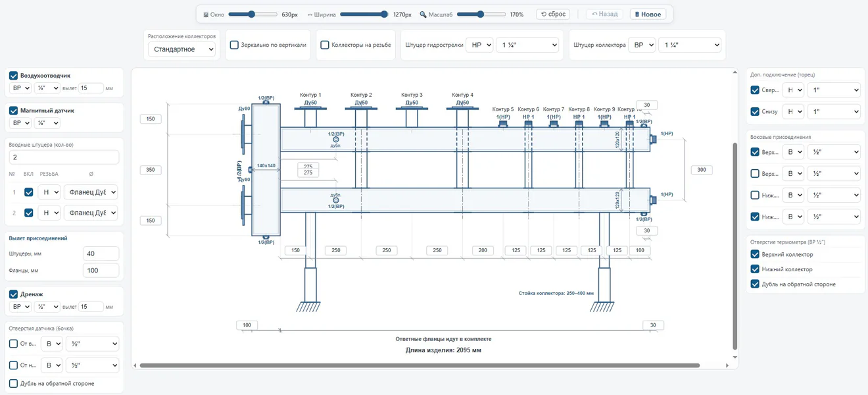This screenshot has width=868, height=395.
Task: Click the drawing's vertical scrollbar
Action: pos(735,248)
